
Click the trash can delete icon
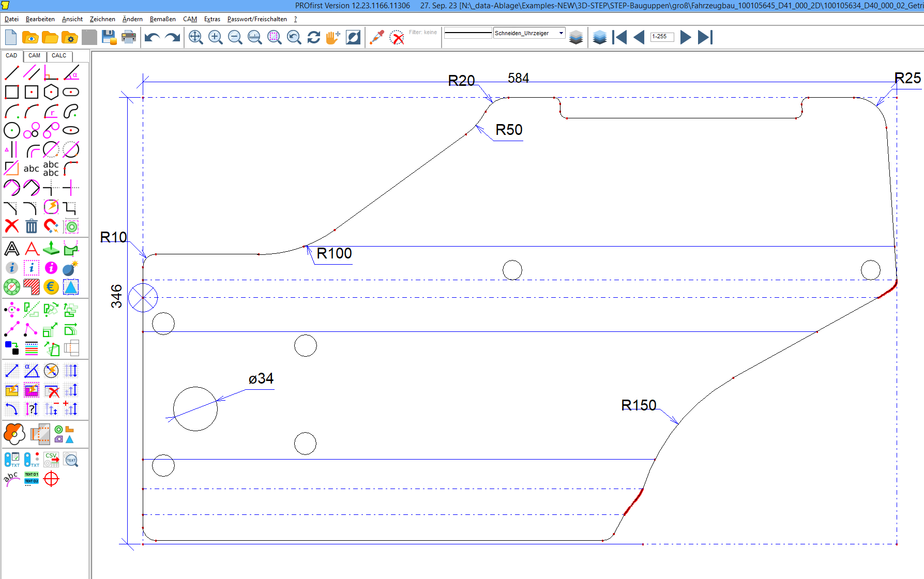(x=32, y=226)
